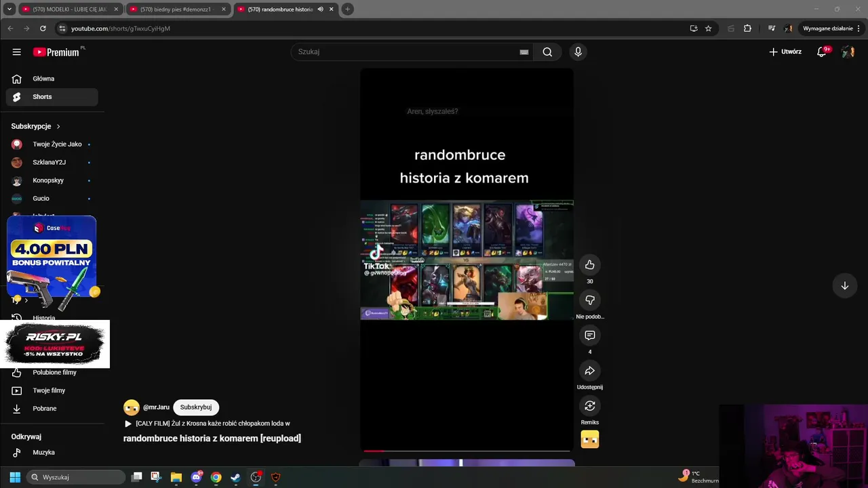Open Steam from the taskbar
Image resolution: width=868 pixels, height=488 pixels.
point(235,477)
